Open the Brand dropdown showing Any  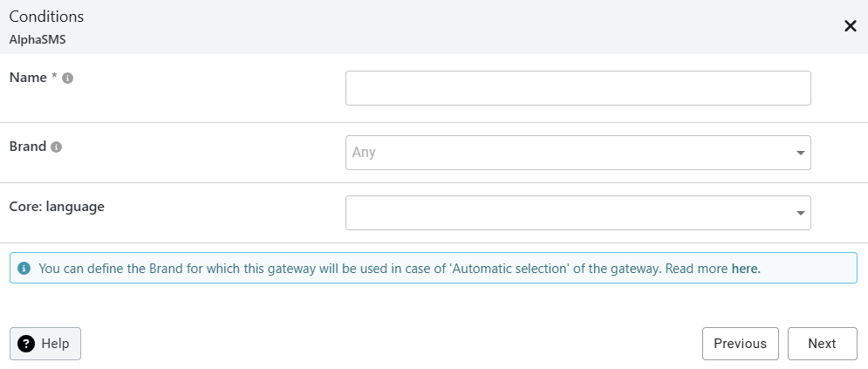(x=567, y=153)
